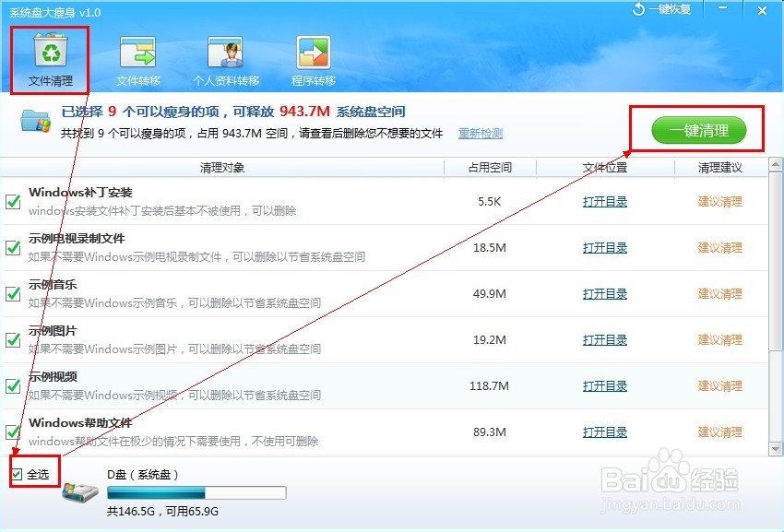Minimize the 系统盘大瘦身 window
This screenshot has width=784, height=532.
pos(722,9)
